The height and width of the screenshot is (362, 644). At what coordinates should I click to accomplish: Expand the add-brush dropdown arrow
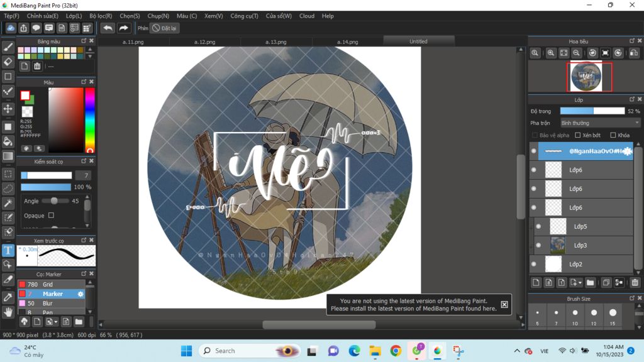[56, 322]
